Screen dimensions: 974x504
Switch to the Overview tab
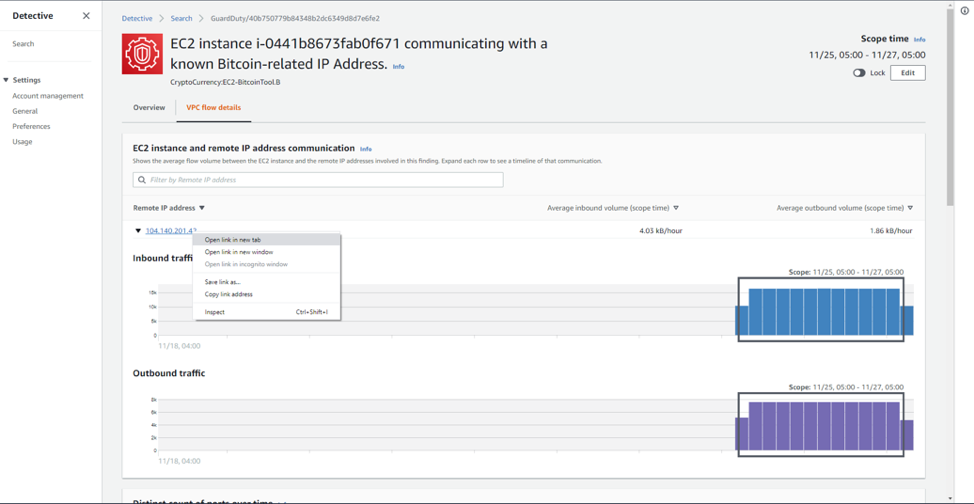tap(149, 108)
